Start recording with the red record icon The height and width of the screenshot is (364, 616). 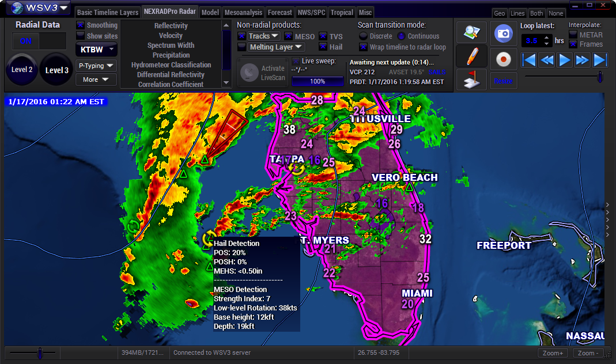(x=503, y=59)
